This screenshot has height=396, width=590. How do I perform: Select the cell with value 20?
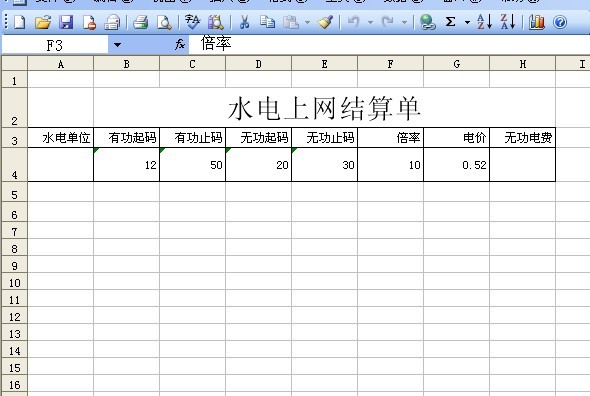coord(259,165)
